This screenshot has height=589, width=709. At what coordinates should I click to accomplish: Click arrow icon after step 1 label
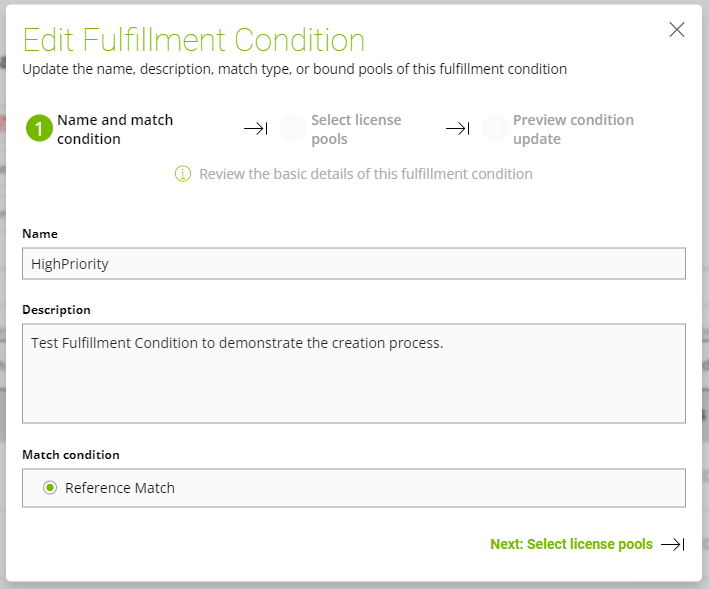(256, 129)
